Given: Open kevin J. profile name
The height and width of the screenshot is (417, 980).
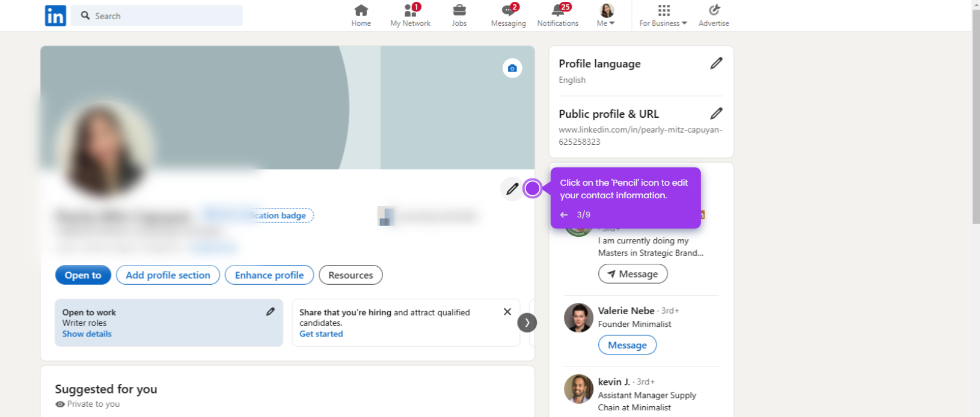Looking at the screenshot, I should point(614,382).
